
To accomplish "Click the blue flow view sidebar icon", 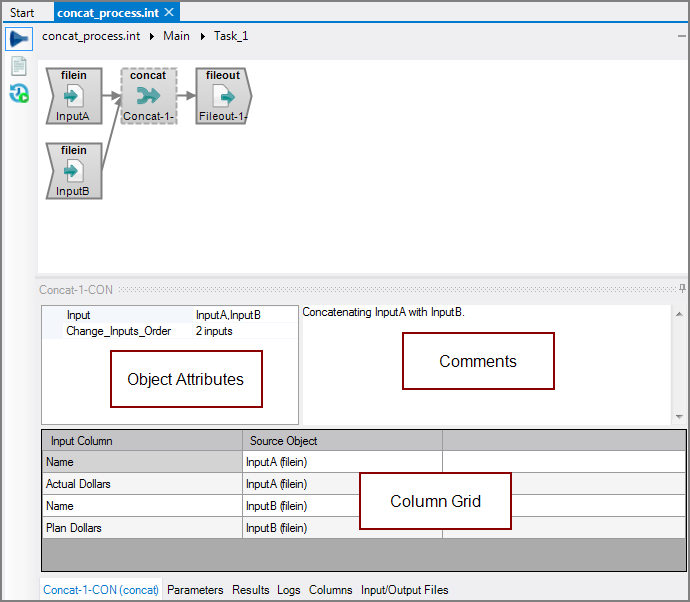I will click(x=19, y=39).
